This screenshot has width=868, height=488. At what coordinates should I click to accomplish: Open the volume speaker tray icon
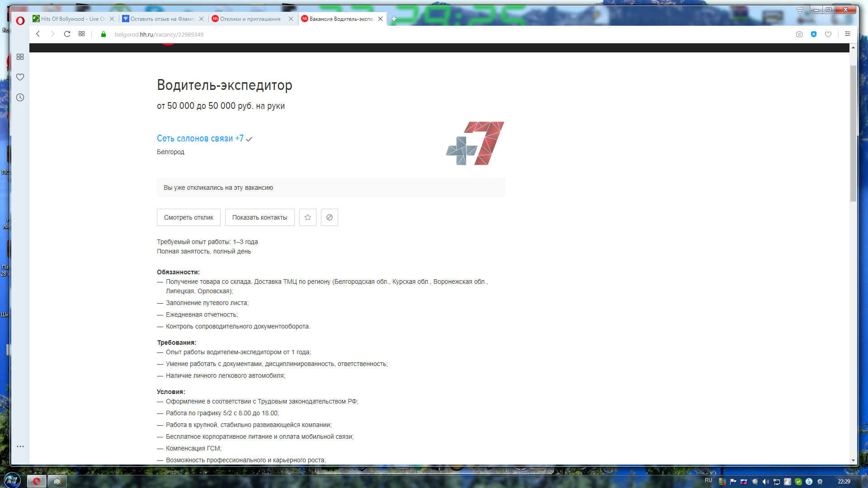click(766, 482)
